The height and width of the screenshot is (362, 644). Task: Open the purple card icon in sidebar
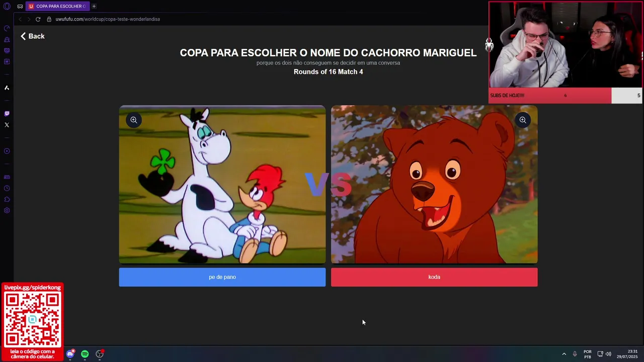point(7,177)
